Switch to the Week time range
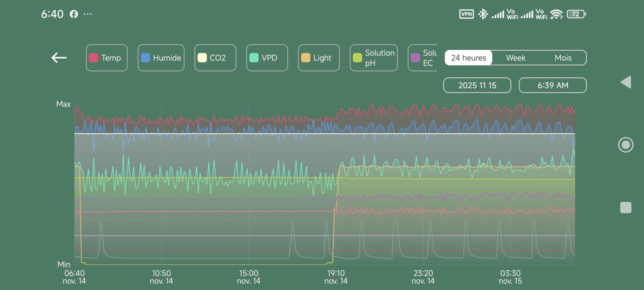Viewport: 644px width, 290px height. tap(516, 58)
